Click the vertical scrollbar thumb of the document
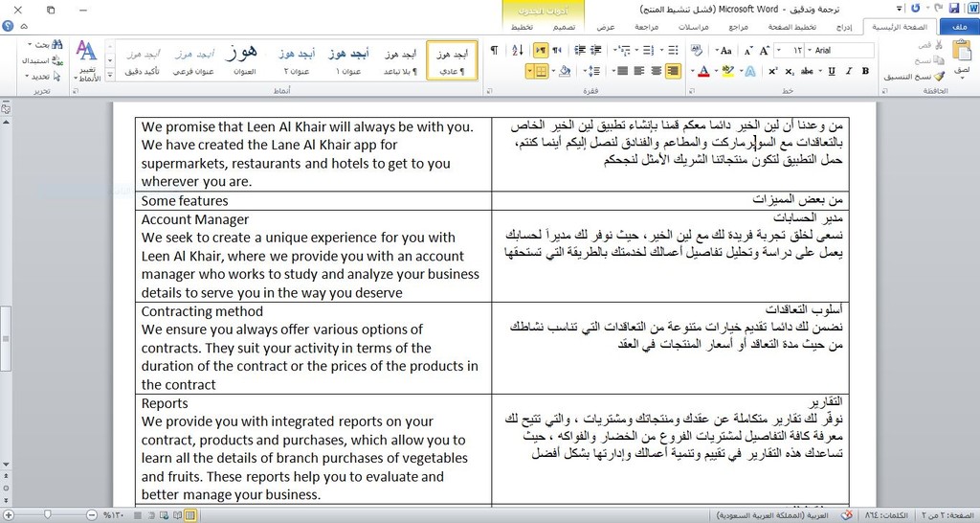 (6, 338)
